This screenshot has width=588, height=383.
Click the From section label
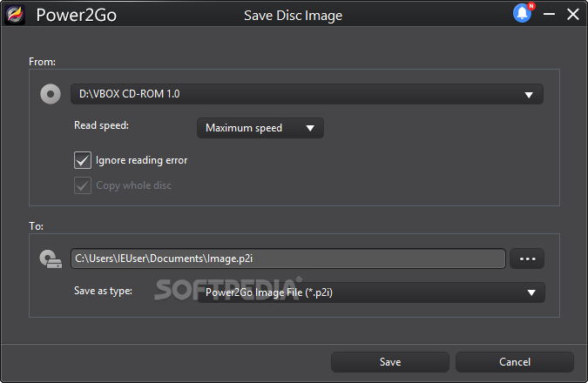[x=42, y=62]
